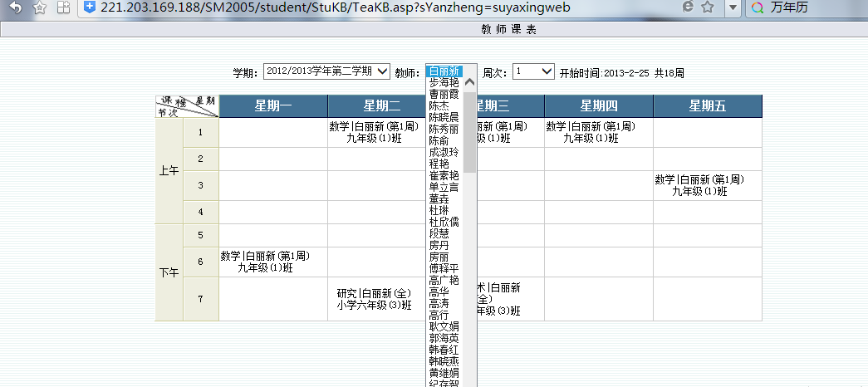Expand the address bar history dropdown arrow

coord(733,7)
